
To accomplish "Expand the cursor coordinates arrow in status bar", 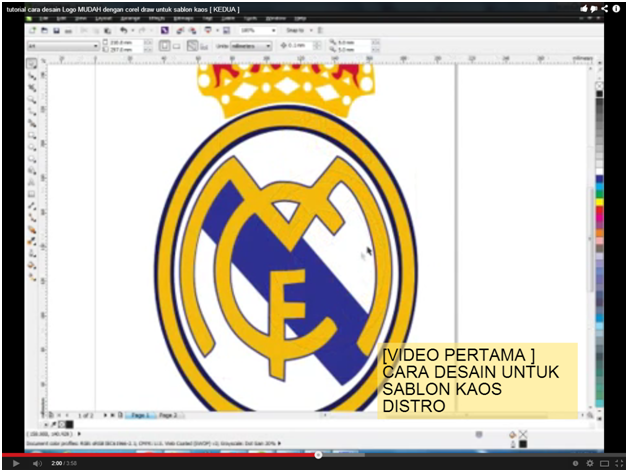I will [x=79, y=434].
